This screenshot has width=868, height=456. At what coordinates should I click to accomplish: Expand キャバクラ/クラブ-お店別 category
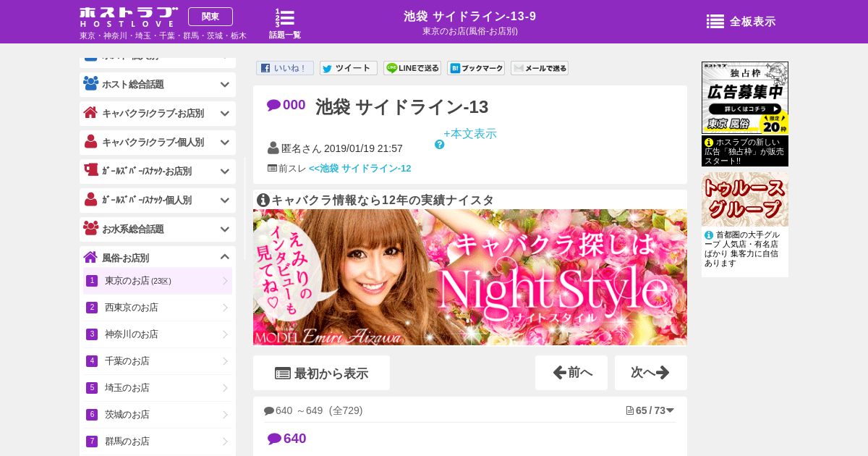click(158, 113)
